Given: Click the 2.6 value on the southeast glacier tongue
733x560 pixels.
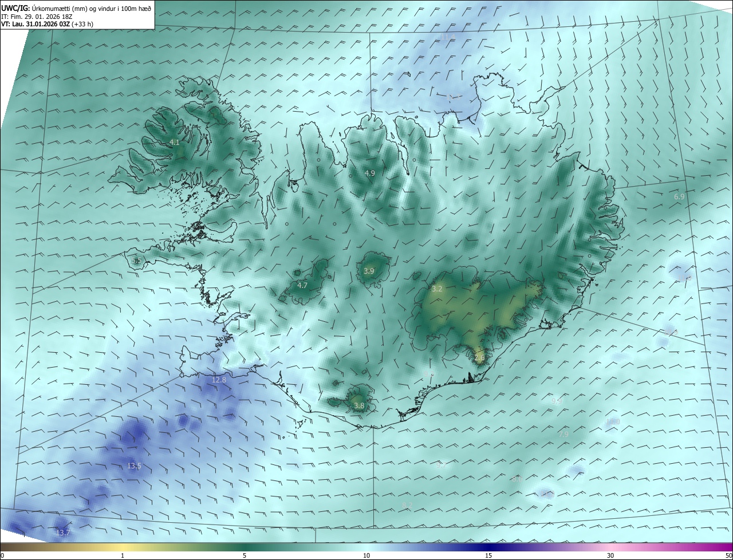Looking at the screenshot, I should [479, 358].
